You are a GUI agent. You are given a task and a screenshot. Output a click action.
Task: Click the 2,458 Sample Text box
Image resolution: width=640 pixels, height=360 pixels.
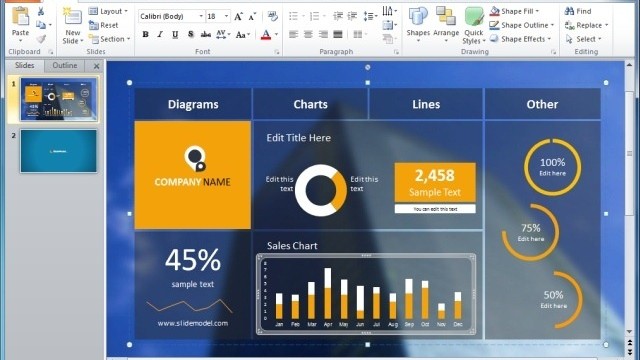435,182
